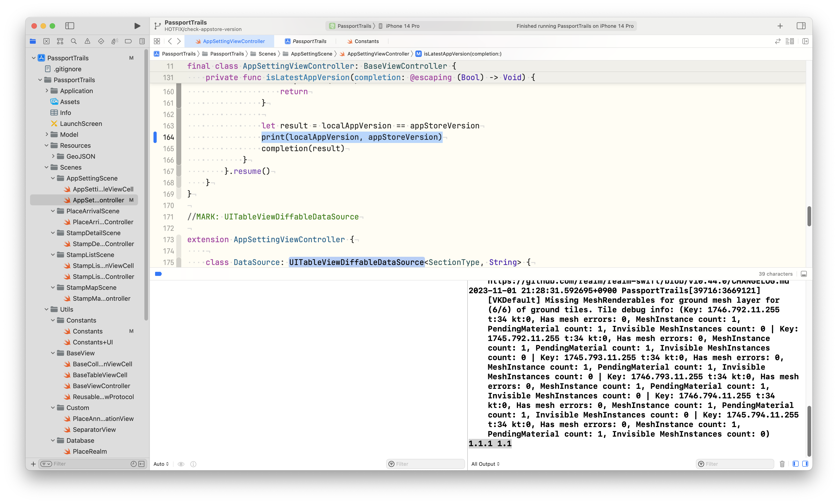The width and height of the screenshot is (838, 504).
Task: Toggle the console pane
Action: [x=805, y=464]
